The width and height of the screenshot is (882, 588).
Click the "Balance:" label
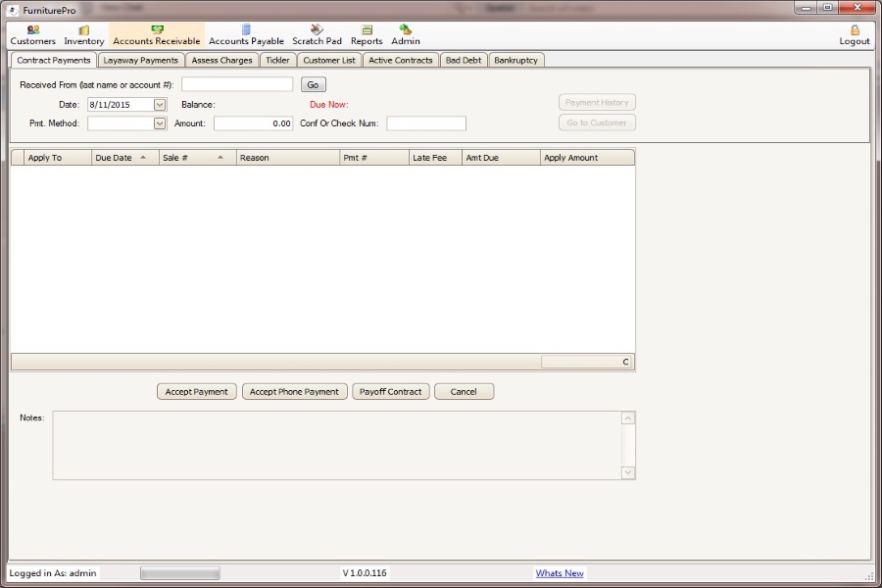point(198,105)
